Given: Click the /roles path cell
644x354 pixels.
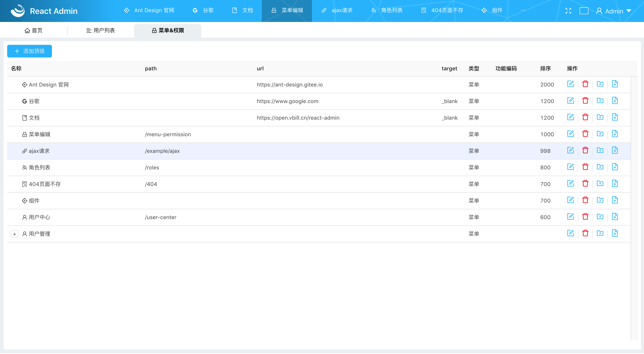Looking at the screenshot, I should coord(152,168).
